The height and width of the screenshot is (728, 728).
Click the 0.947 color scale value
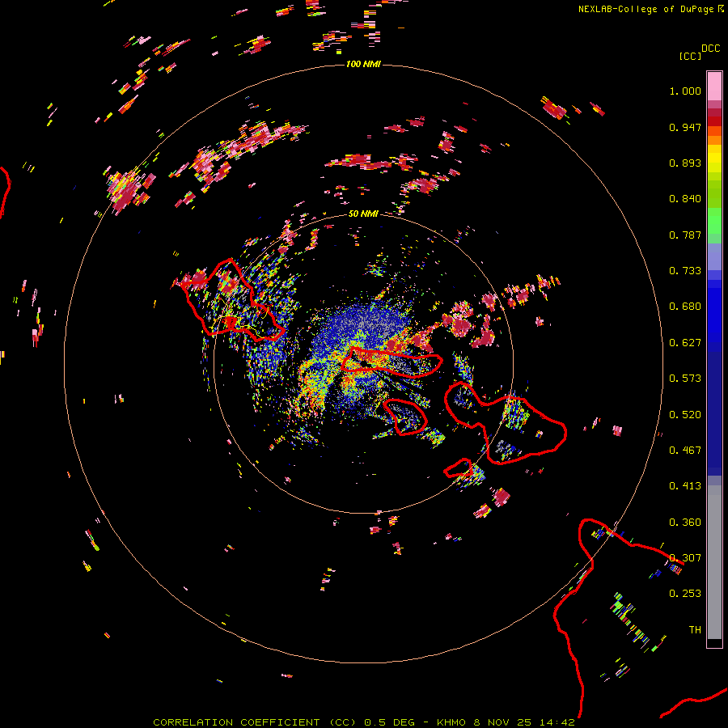685,127
